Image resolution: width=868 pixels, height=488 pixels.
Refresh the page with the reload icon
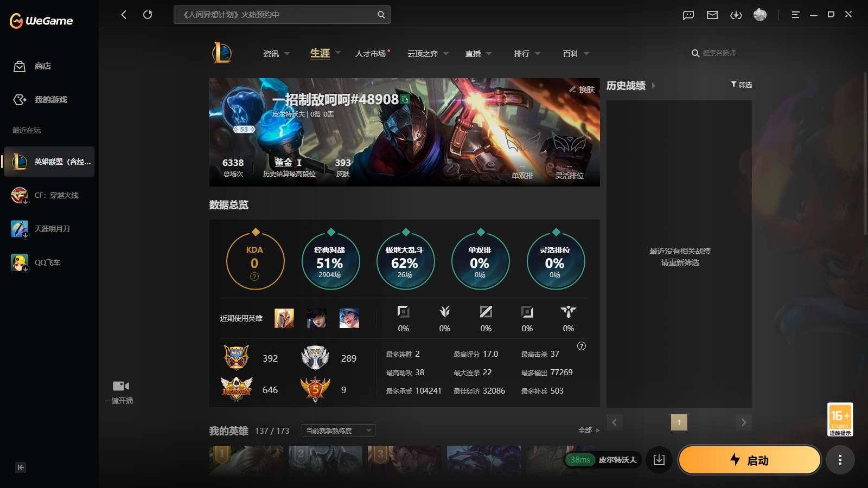coord(148,15)
